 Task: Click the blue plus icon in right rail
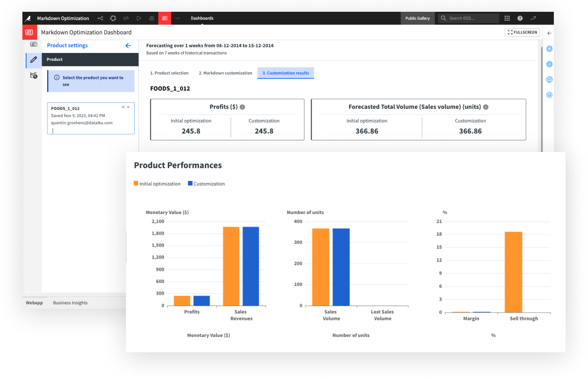coord(550,49)
